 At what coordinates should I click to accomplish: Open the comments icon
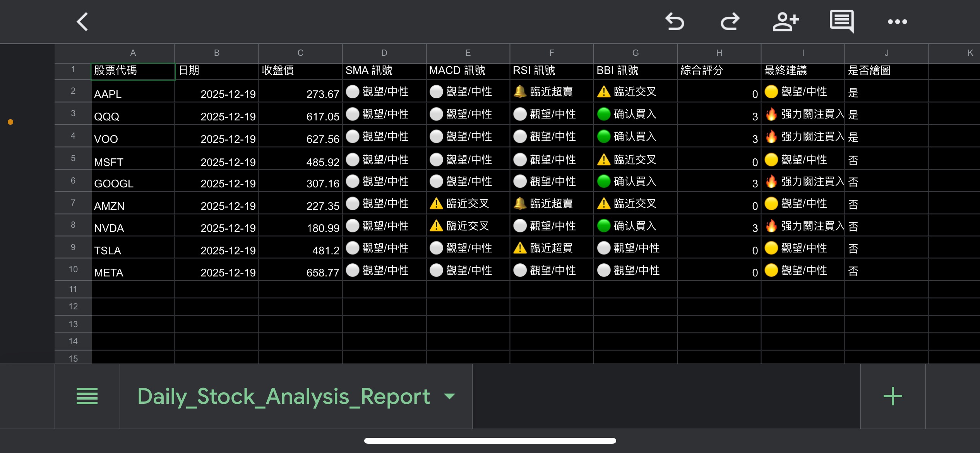click(841, 22)
